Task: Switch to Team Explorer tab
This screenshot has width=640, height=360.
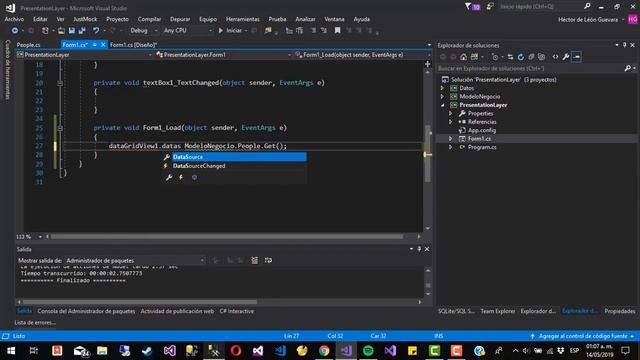Action: (x=498, y=311)
